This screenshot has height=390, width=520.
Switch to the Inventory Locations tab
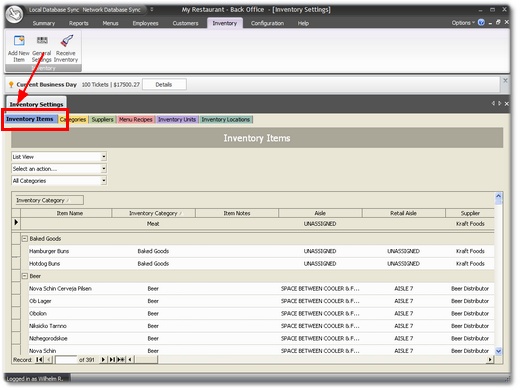click(226, 119)
